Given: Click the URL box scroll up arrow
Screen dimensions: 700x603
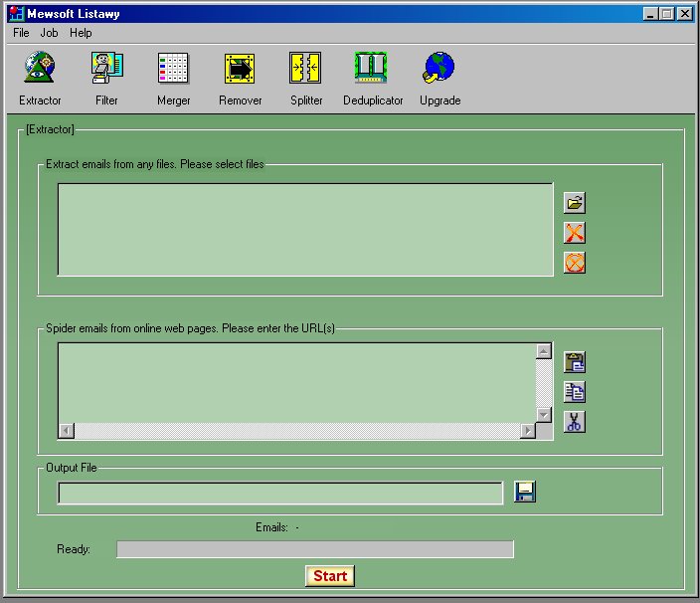Looking at the screenshot, I should coord(543,351).
